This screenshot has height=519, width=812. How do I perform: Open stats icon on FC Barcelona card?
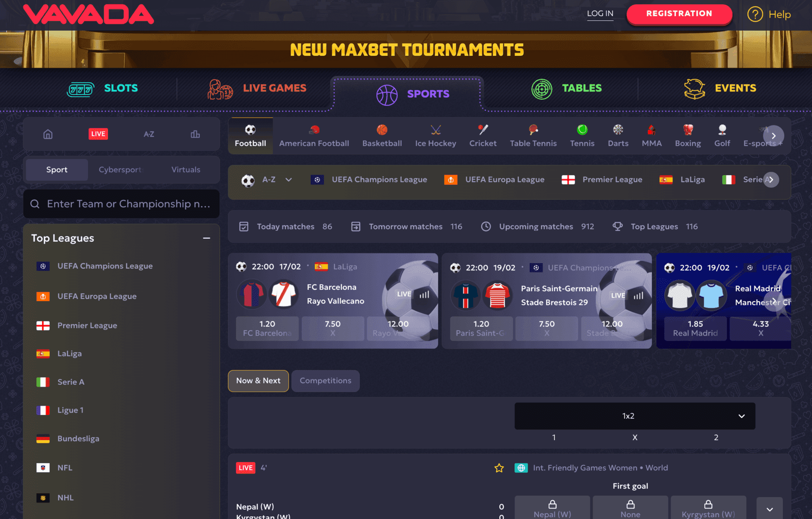(424, 294)
